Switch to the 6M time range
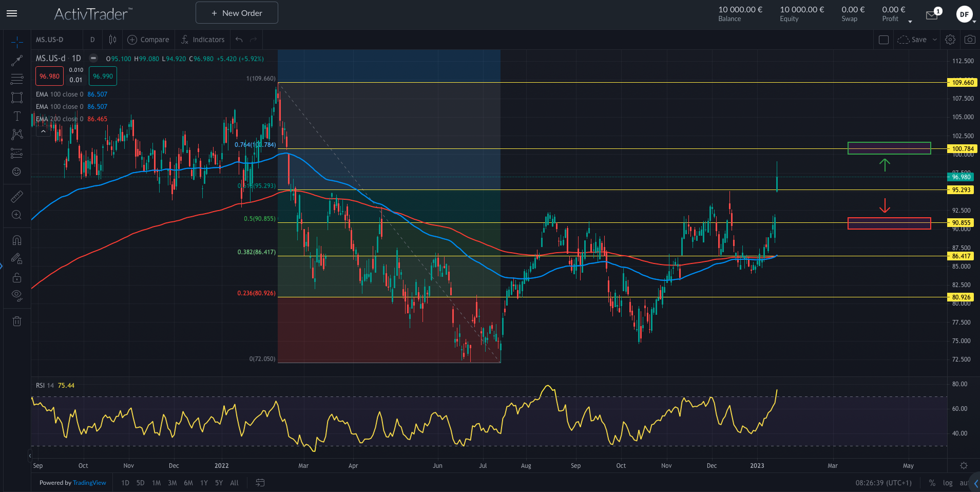This screenshot has width=980, height=492. pos(188,483)
